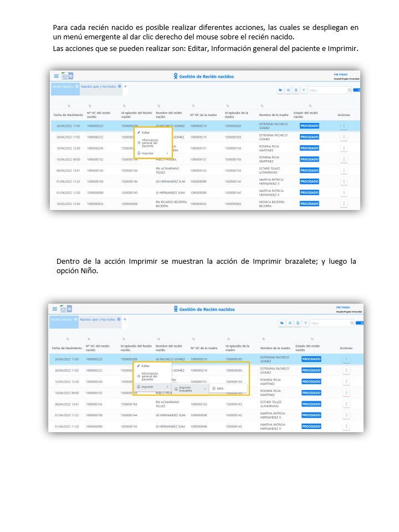Select Información general del paciente in lower menu
This screenshot has height=532, width=399.
[150, 376]
